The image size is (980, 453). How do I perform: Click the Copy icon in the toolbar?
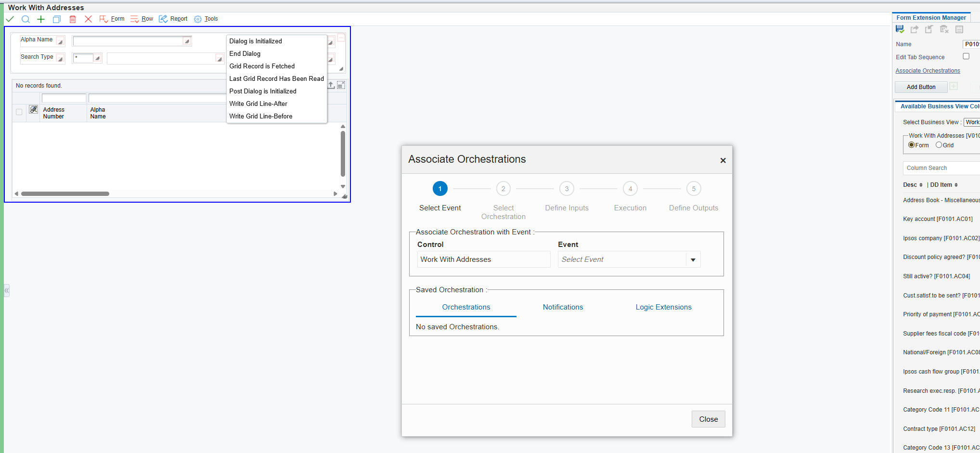pyautogui.click(x=57, y=19)
